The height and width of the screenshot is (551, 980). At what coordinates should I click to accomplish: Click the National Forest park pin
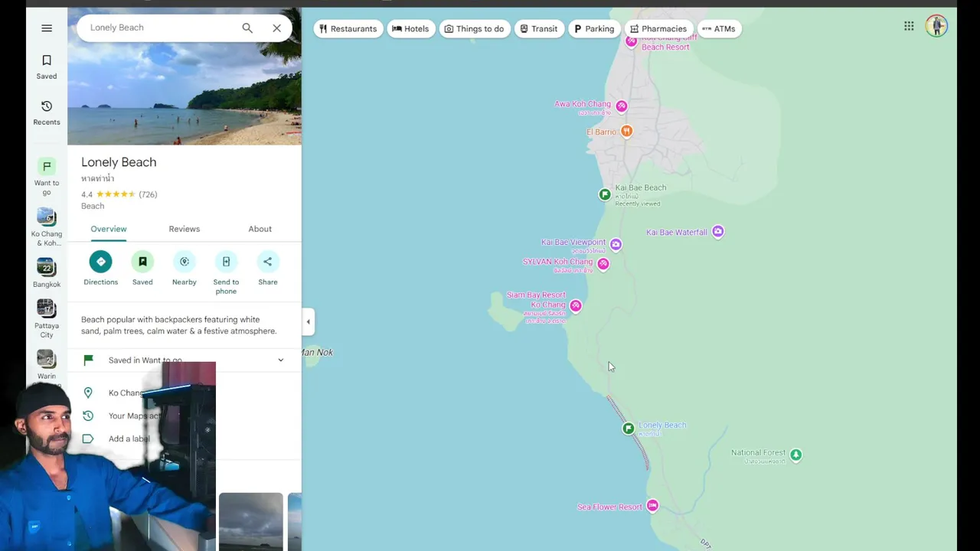[x=796, y=455]
